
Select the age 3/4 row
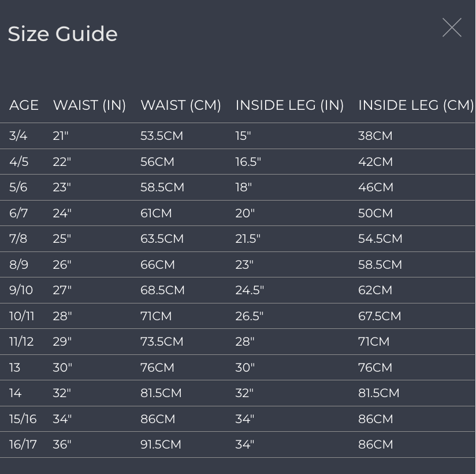click(237, 136)
